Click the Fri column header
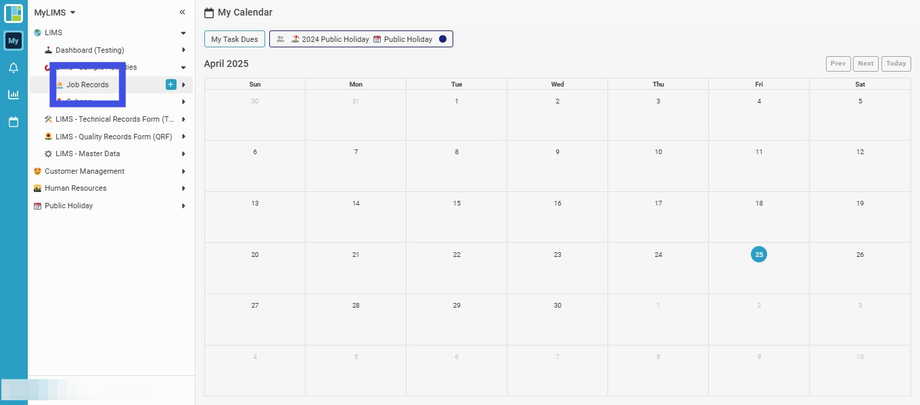 [x=759, y=84]
